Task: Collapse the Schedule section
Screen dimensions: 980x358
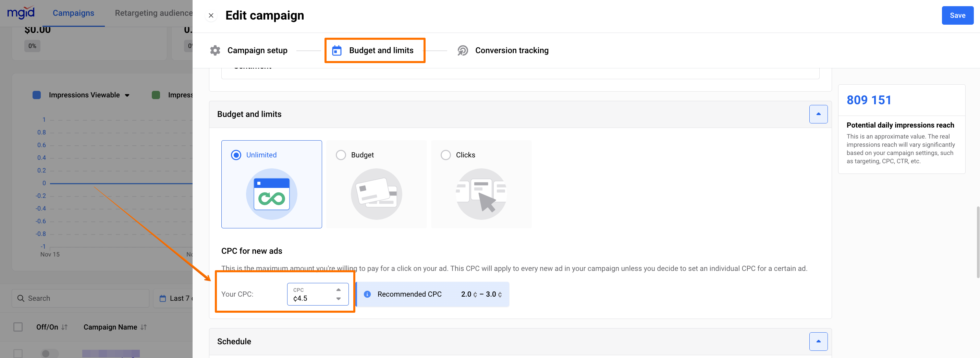Action: pos(818,341)
